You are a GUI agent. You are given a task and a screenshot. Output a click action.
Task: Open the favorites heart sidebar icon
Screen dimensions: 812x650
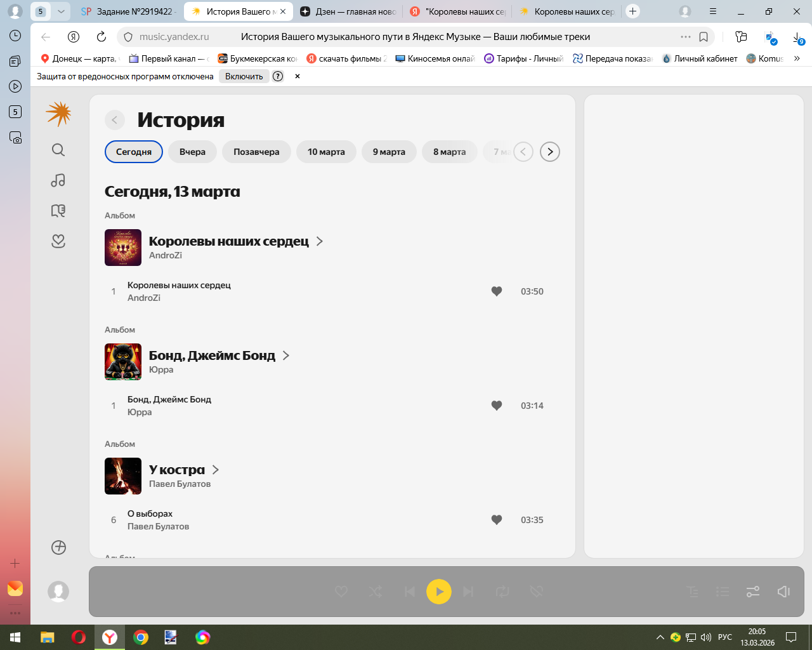(x=58, y=241)
